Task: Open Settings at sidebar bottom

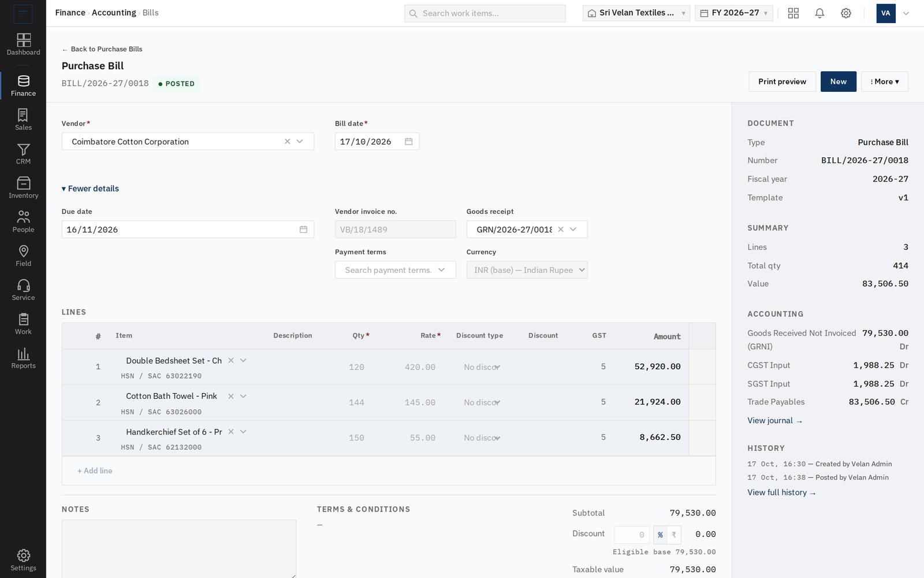Action: click(x=23, y=560)
